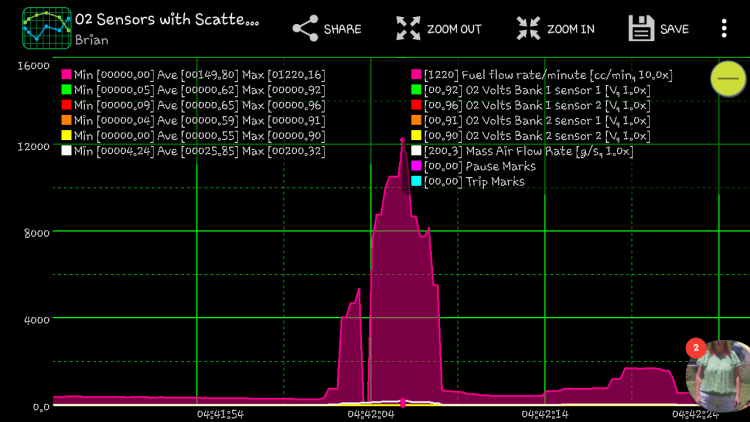Screen dimensions: 750x422
Task: Tap the yellow minus collapse button
Action: [728, 78]
